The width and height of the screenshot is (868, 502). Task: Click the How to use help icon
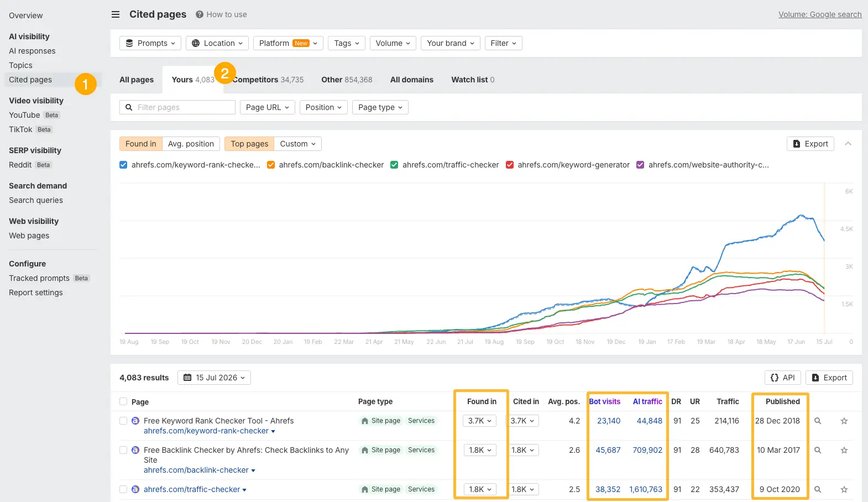[200, 14]
